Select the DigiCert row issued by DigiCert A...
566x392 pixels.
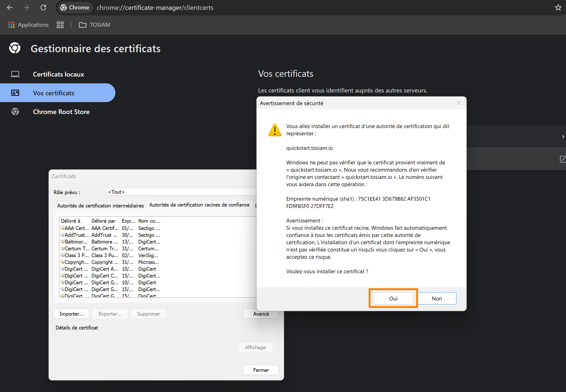tap(110, 269)
